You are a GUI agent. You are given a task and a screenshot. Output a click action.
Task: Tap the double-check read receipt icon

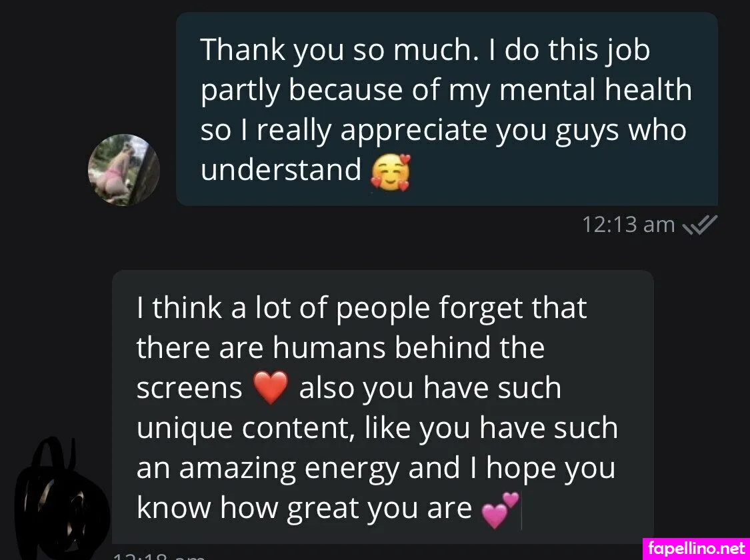(701, 225)
